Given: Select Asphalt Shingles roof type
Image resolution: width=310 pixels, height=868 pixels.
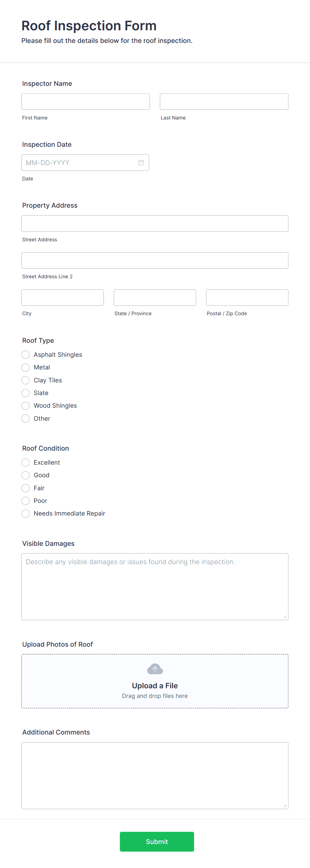Looking at the screenshot, I should [x=25, y=354].
